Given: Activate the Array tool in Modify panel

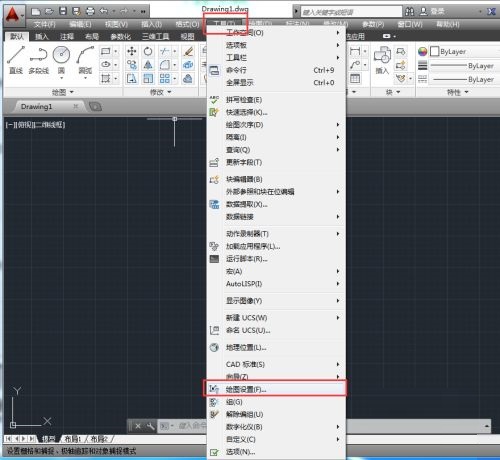Looking at the screenshot, I should click(x=165, y=78).
